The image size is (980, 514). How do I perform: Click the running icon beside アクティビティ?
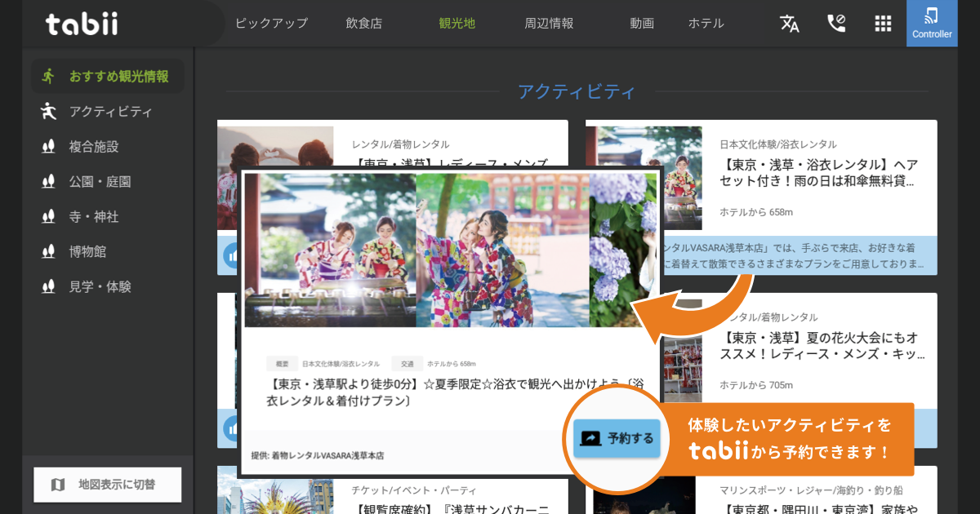[49, 112]
